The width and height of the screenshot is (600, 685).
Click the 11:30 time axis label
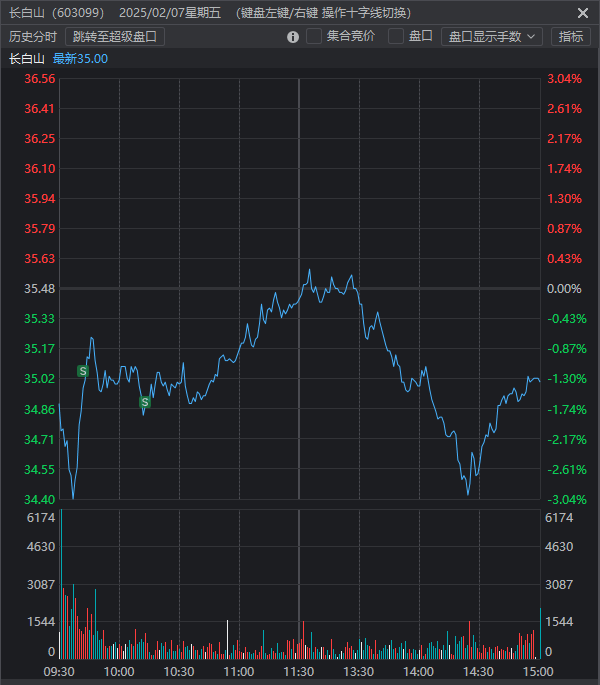pyautogui.click(x=299, y=671)
